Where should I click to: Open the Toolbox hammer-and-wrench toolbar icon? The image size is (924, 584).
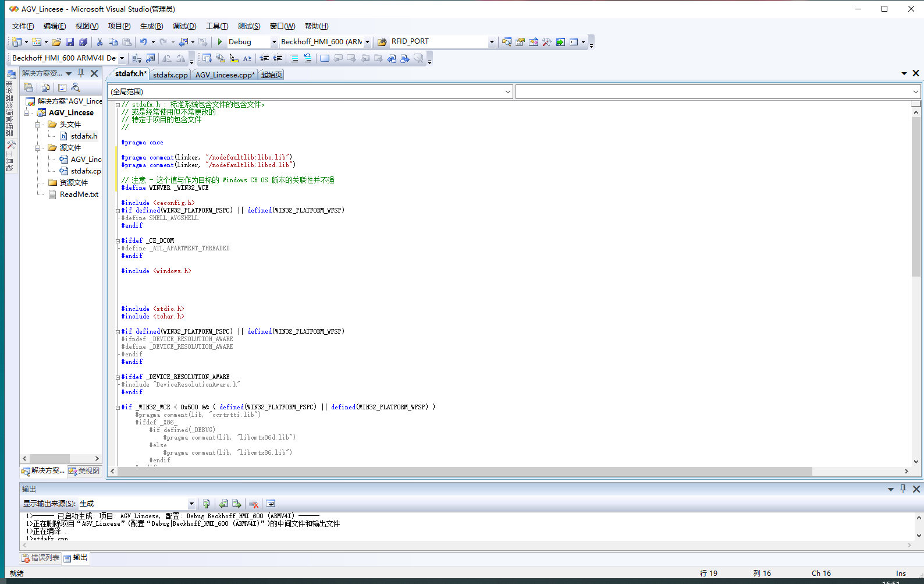coord(547,42)
